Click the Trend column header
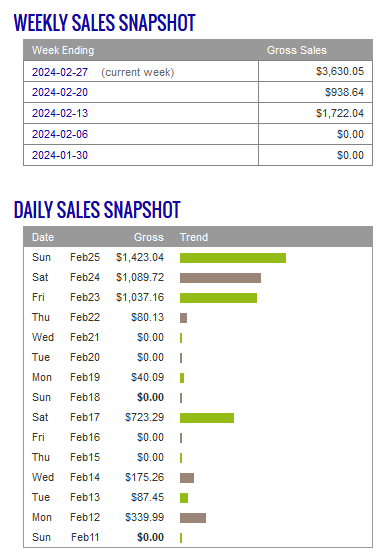 pos(194,237)
